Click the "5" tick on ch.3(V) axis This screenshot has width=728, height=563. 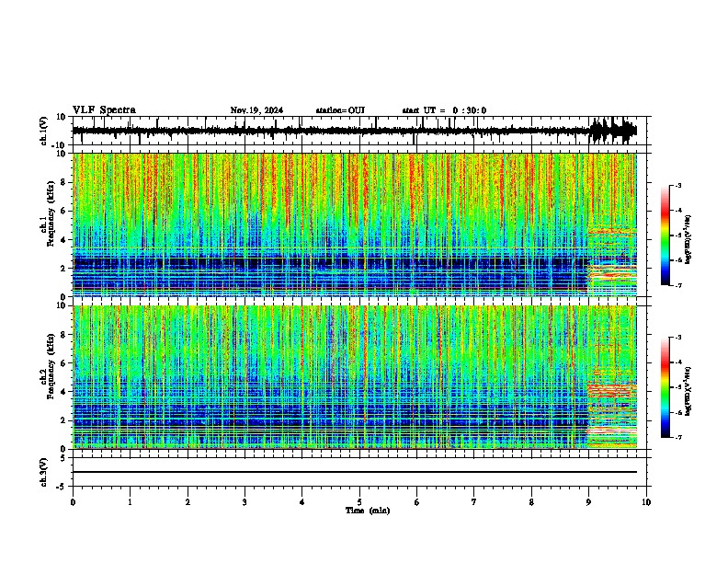[63, 457]
